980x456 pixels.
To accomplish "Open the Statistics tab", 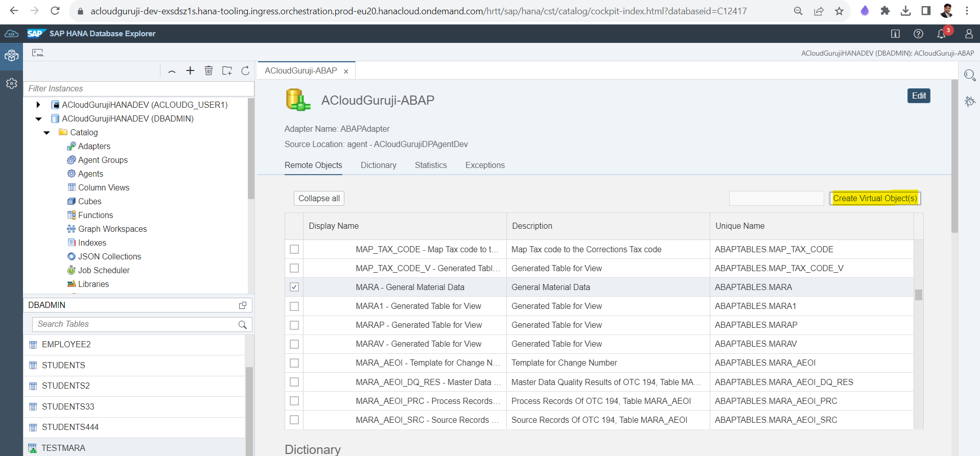I will (x=431, y=165).
